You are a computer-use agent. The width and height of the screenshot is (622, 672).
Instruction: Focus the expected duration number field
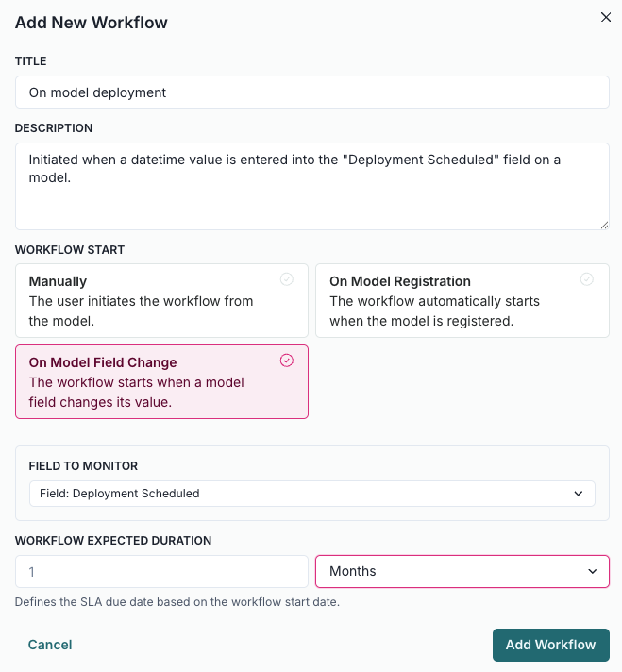[x=161, y=572]
